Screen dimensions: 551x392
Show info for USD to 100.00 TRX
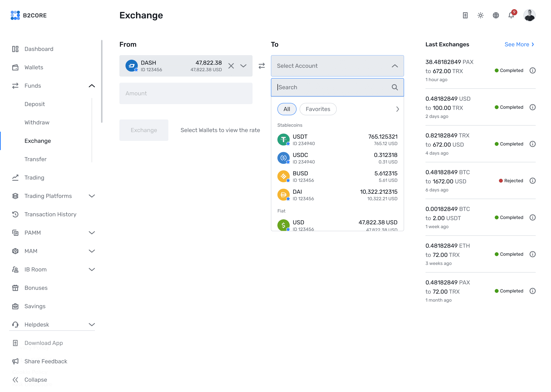(533, 107)
